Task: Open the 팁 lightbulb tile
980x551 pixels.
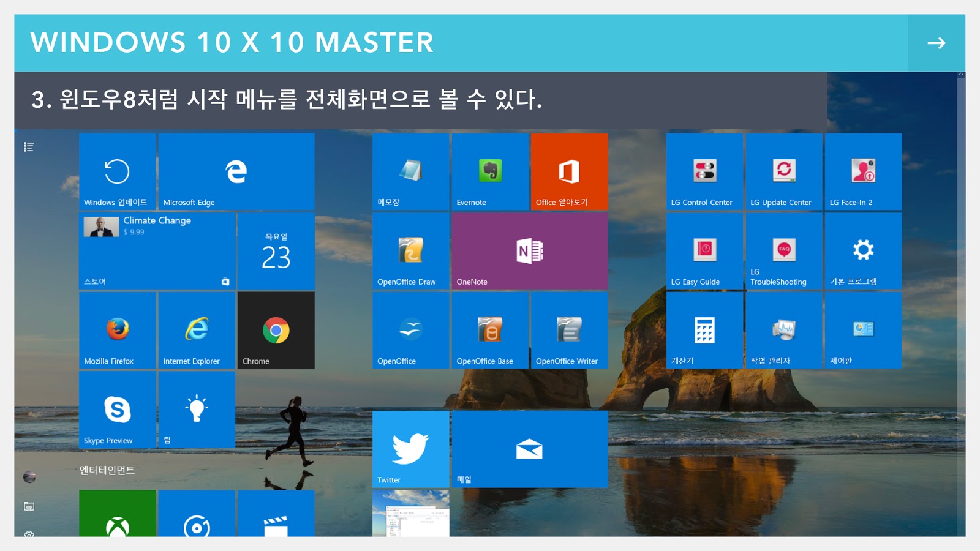Action: point(197,410)
